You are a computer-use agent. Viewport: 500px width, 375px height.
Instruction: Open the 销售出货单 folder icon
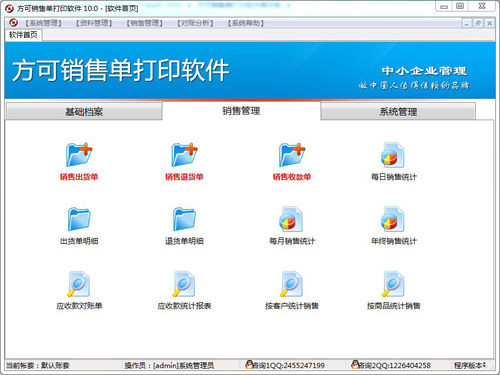coord(79,155)
